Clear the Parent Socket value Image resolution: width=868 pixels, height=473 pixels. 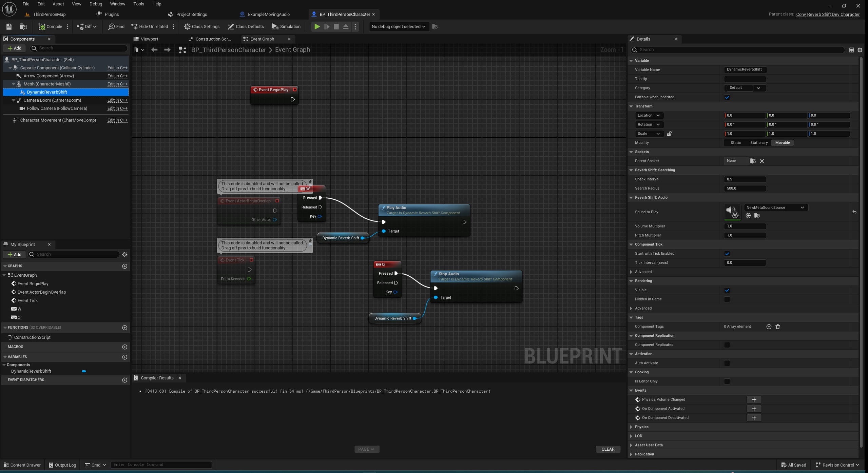[762, 161]
